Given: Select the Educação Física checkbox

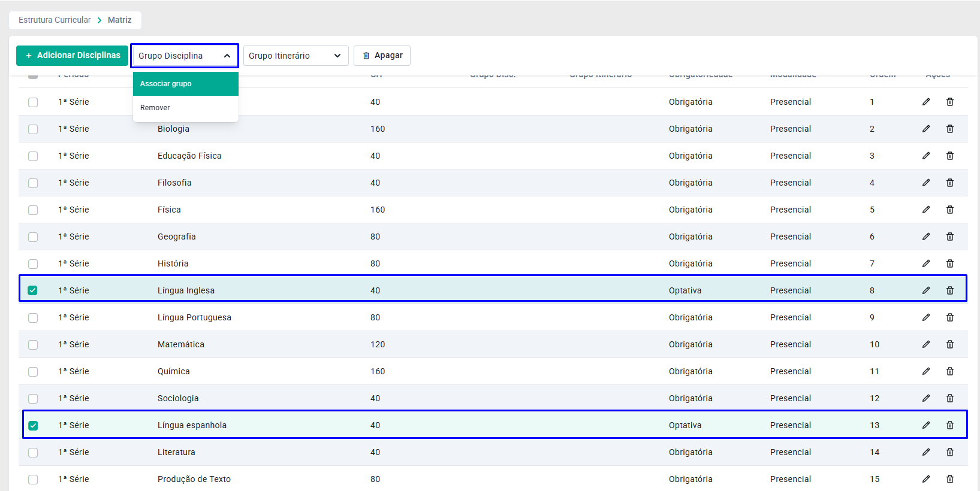Looking at the screenshot, I should click(x=33, y=156).
